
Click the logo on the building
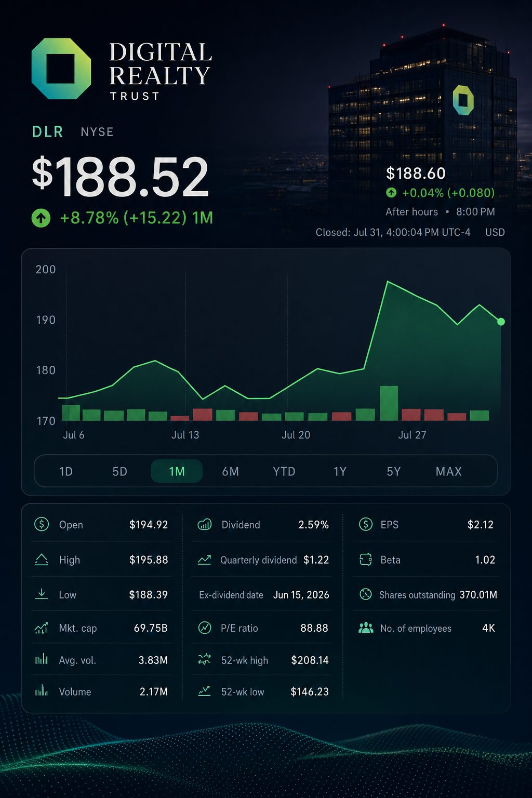pos(463,100)
